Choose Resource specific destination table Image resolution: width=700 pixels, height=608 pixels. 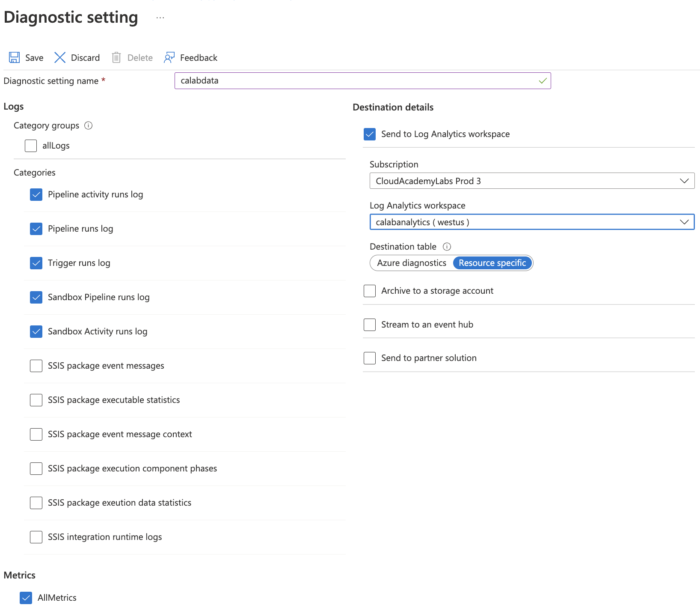(492, 263)
